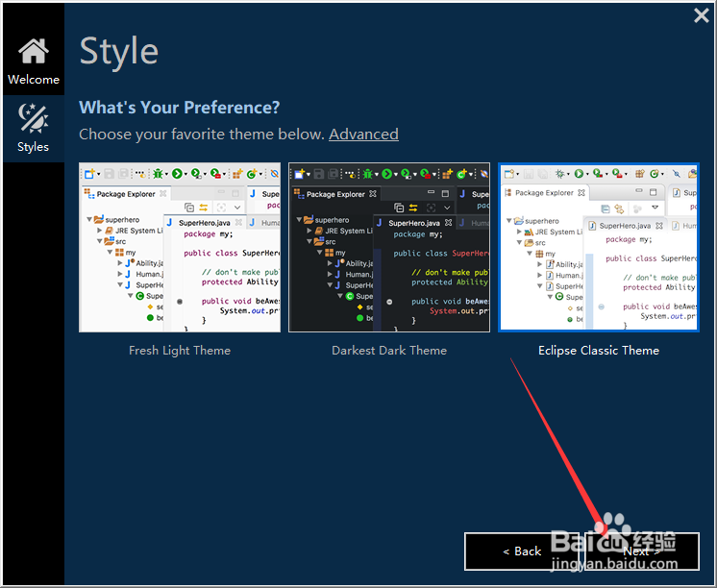Screen dimensions: 717x588
Task: Open the Welcome page from sidebar
Action: (x=34, y=61)
